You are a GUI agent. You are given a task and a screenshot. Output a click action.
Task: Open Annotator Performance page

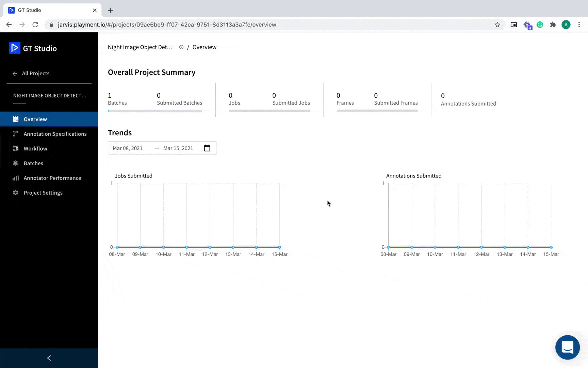tap(49, 178)
